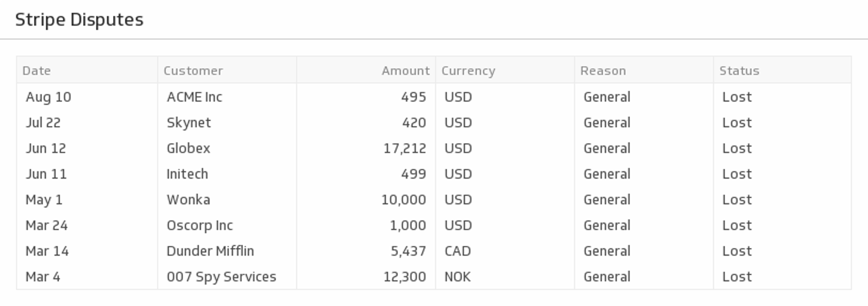Click the Skynet customer cell

(x=189, y=123)
